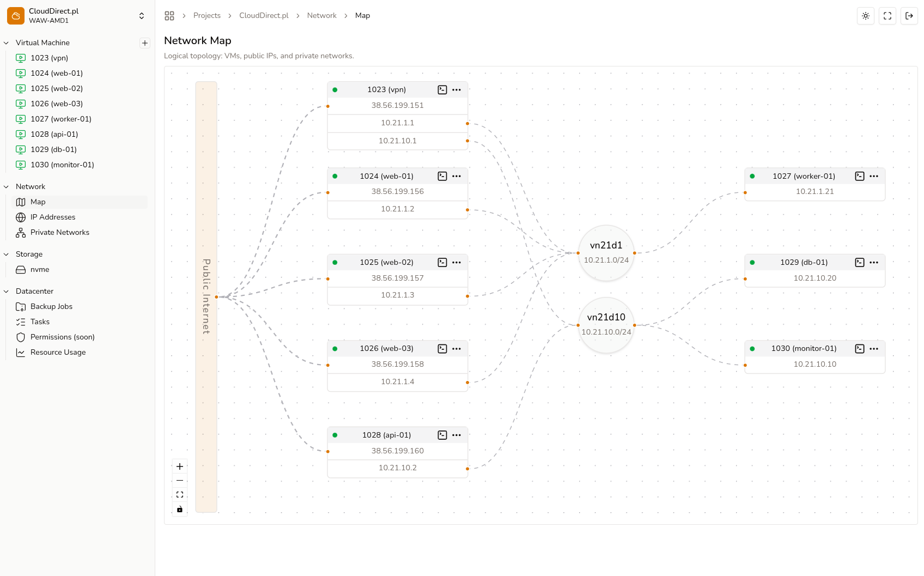Open IP Addresses under Network
Image resolution: width=924 pixels, height=576 pixels.
click(53, 217)
